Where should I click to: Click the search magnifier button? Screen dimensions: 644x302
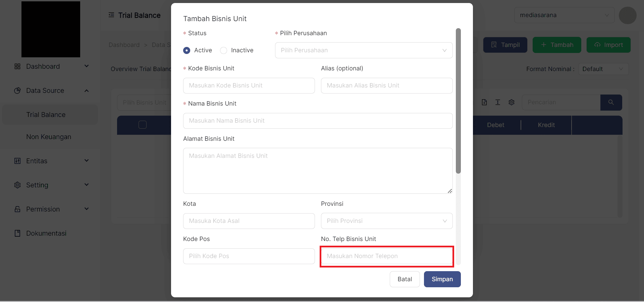[x=611, y=102]
